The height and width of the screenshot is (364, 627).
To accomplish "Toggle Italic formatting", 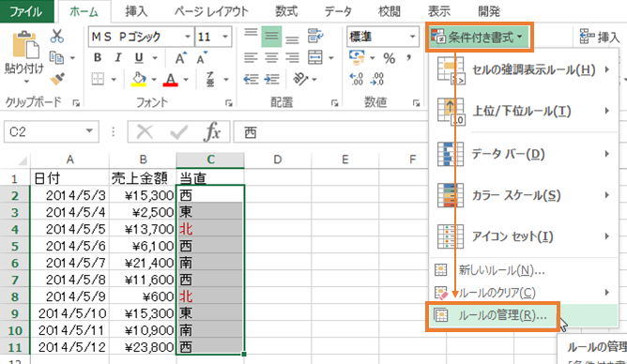I will click(118, 58).
